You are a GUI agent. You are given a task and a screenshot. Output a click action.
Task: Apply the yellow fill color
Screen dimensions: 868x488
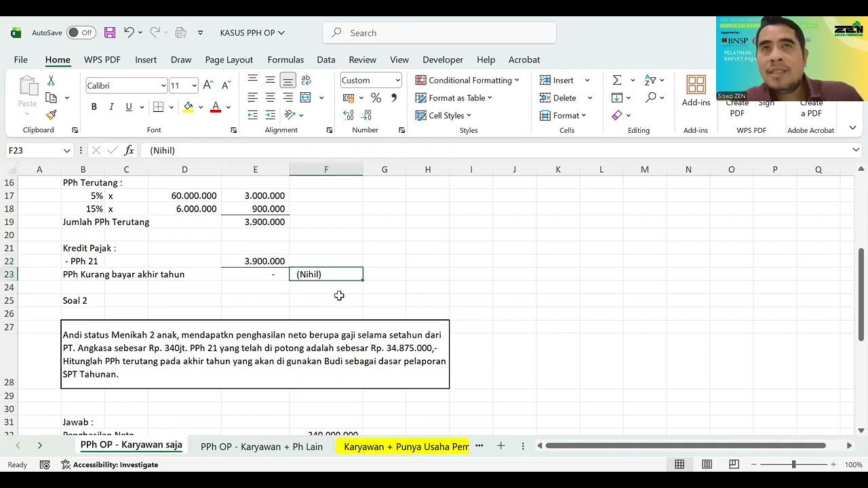point(189,107)
